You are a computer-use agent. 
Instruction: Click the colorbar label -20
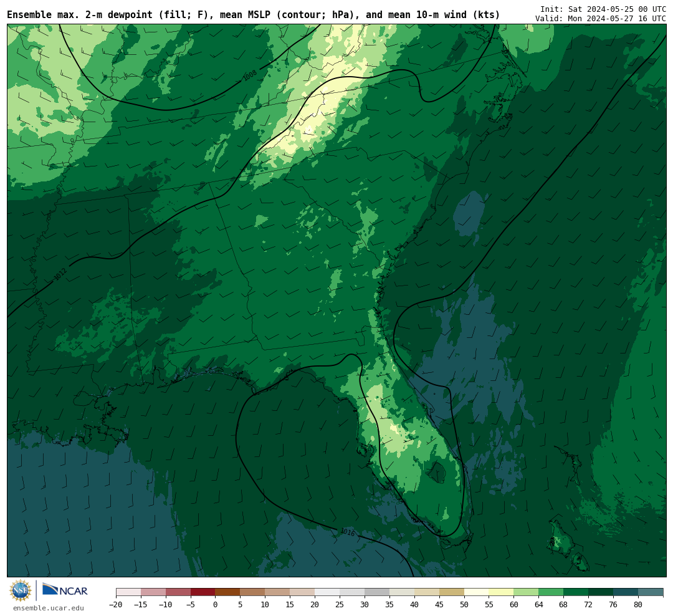[116, 605]
